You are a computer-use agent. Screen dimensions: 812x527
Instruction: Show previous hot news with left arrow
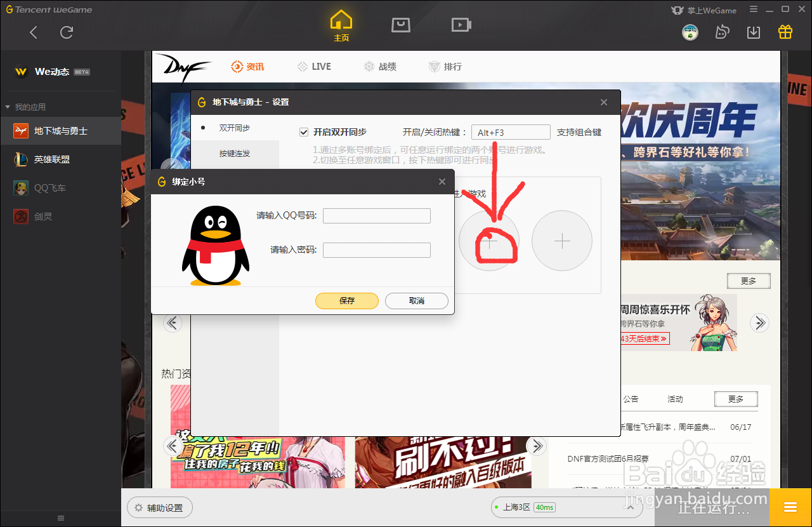pos(173,446)
